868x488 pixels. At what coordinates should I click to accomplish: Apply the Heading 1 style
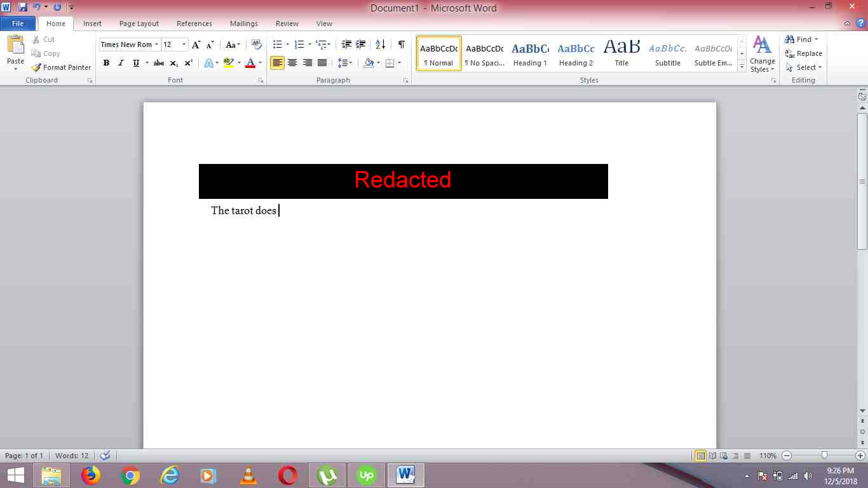tap(530, 53)
